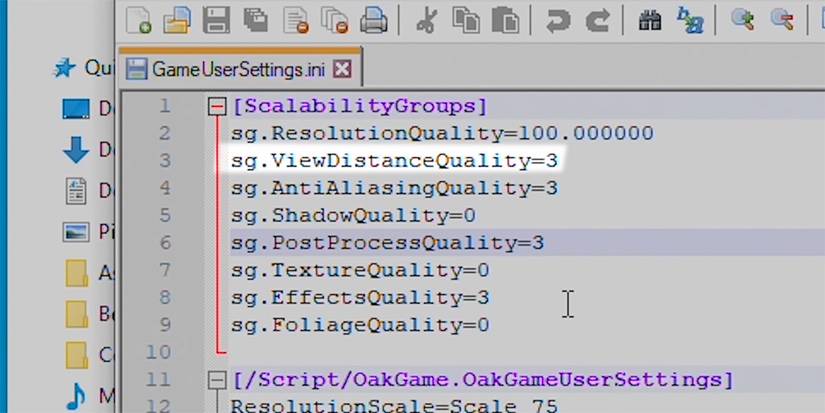Print the document with the printer icon
Screen dimensions: 825x413
click(x=373, y=19)
